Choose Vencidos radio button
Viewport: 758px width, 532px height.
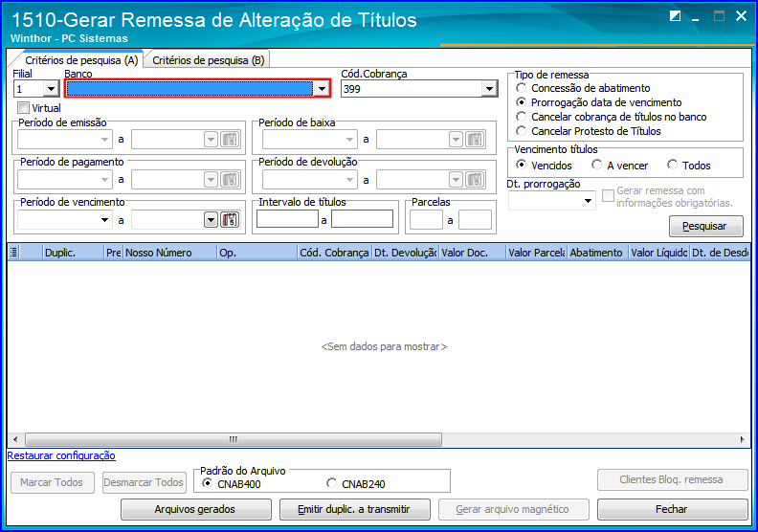[521, 165]
